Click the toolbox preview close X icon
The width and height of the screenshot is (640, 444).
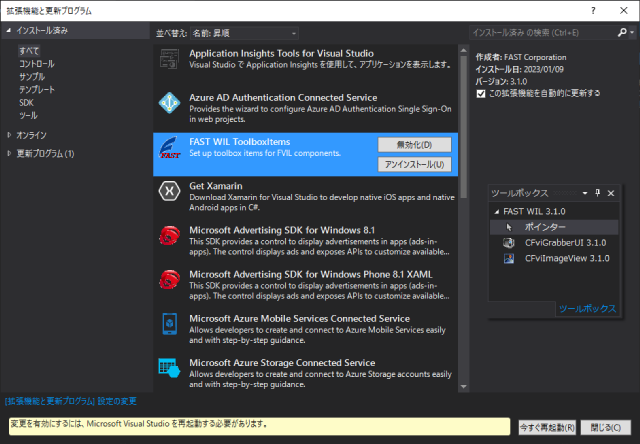611,193
